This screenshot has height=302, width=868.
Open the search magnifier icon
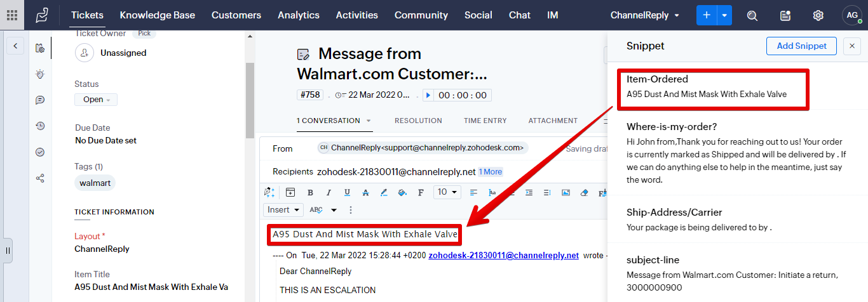(x=752, y=15)
